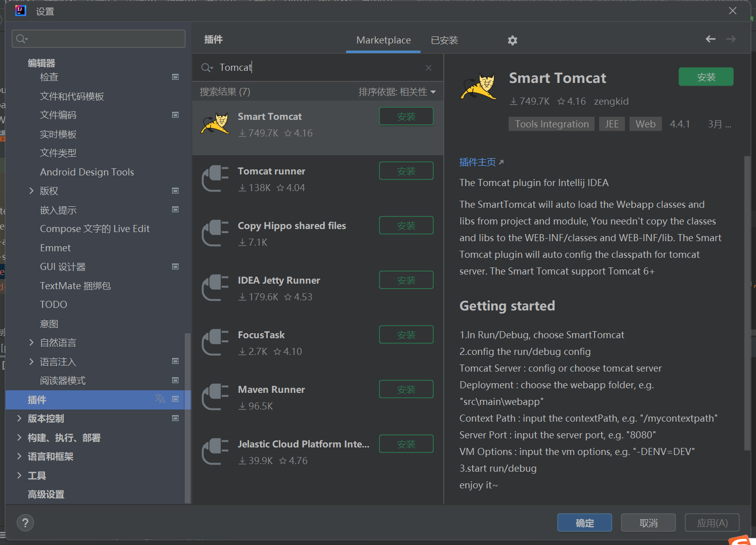Screen dimensions: 756x545
Task: Click the Smart Tomcat cat icon in list
Action: point(216,124)
